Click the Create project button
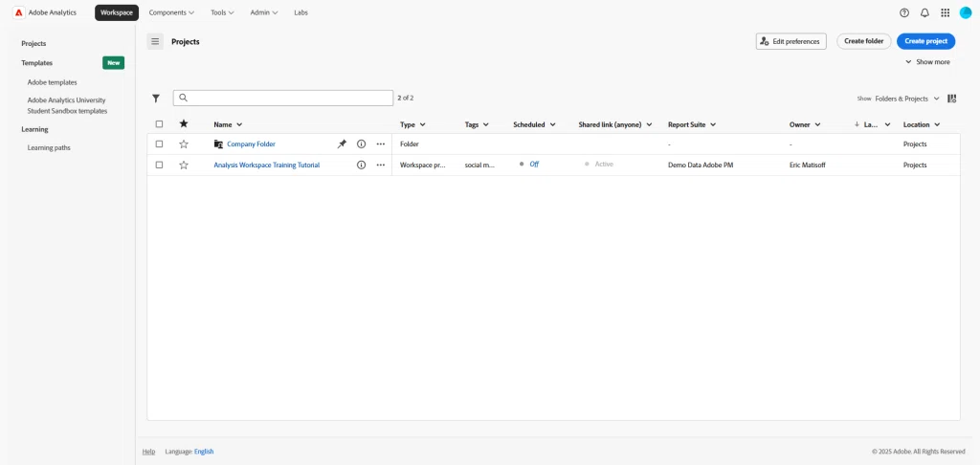Image resolution: width=980 pixels, height=465 pixels. click(925, 41)
